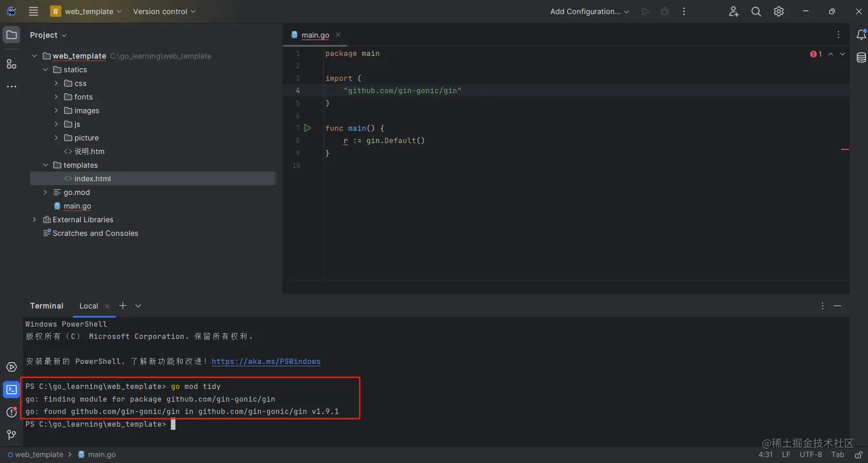Screen dimensions: 868x463
Task: Select index.html in the project tree
Action: [92, 178]
